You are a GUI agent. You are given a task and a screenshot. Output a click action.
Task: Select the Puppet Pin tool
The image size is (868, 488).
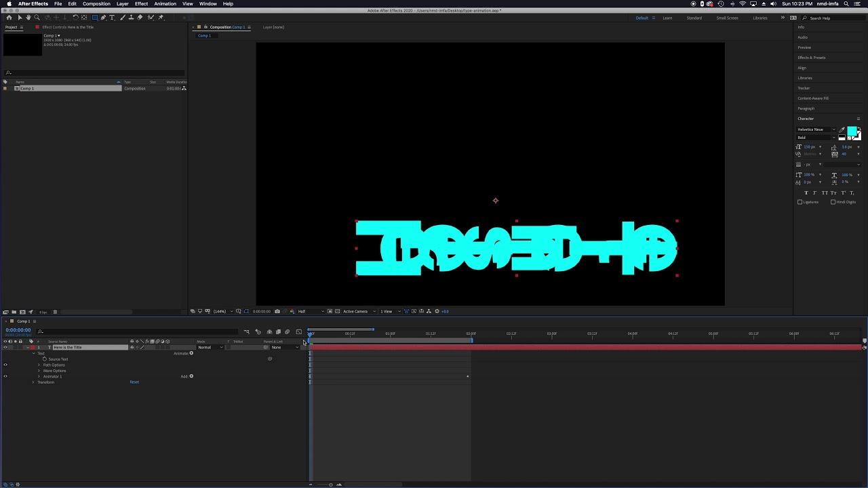161,18
